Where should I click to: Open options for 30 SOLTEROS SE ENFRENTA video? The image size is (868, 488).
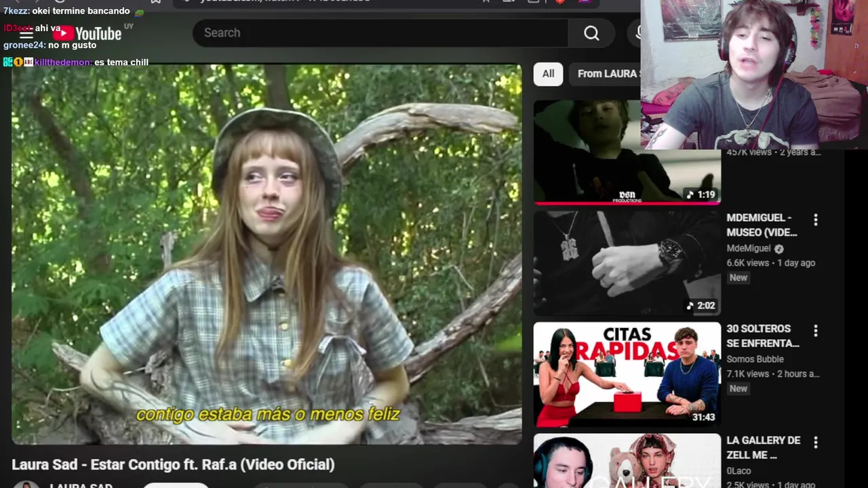coord(816,331)
